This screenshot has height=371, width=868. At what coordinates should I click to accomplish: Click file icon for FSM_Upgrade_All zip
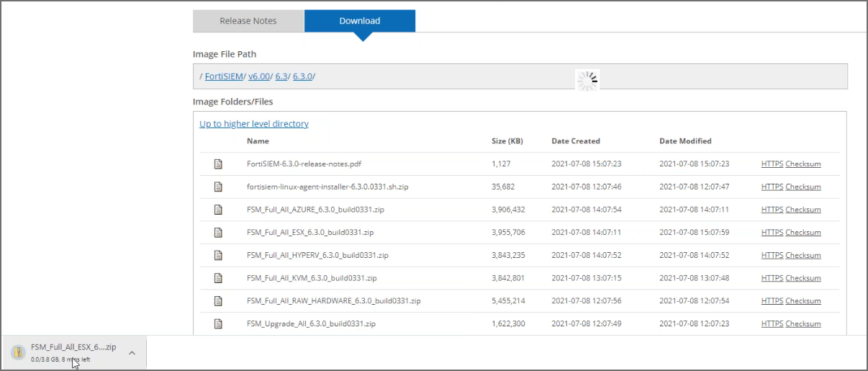pos(218,324)
